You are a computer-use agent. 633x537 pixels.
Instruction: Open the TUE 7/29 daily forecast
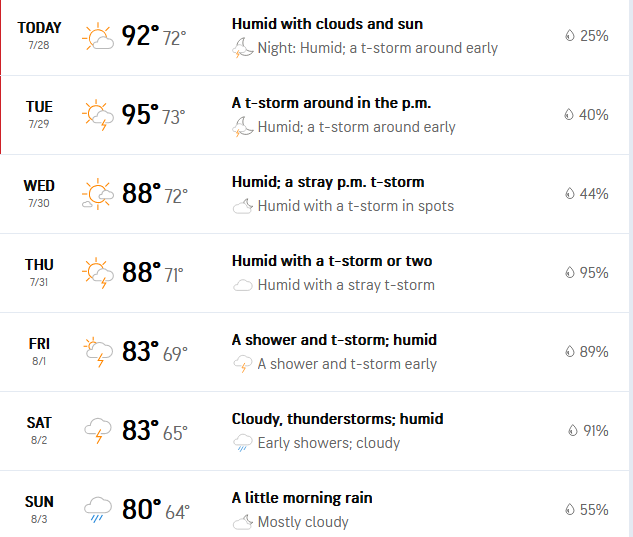point(314,115)
